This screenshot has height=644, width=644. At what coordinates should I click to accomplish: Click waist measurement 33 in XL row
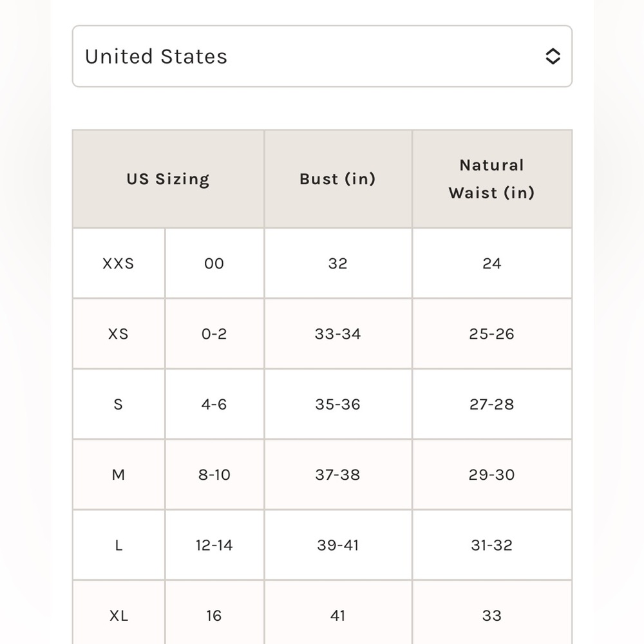tap(492, 615)
